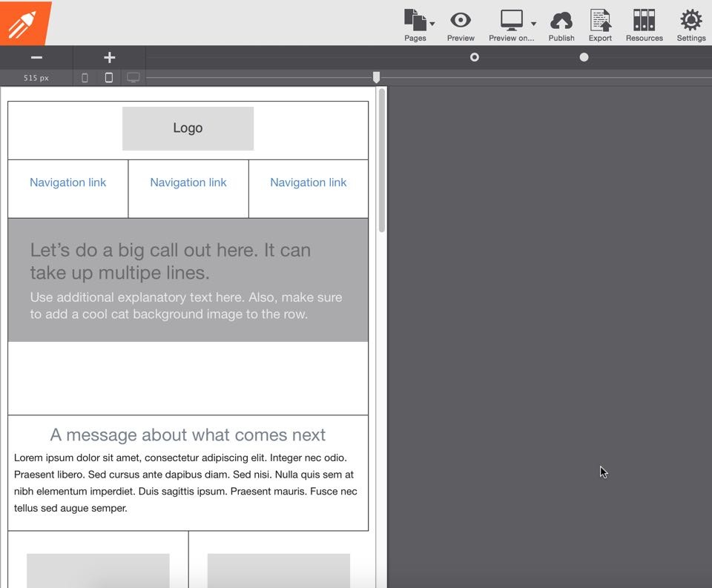712x588 pixels.
Task: Click the viewport width slider handle
Action: pyautogui.click(x=376, y=77)
